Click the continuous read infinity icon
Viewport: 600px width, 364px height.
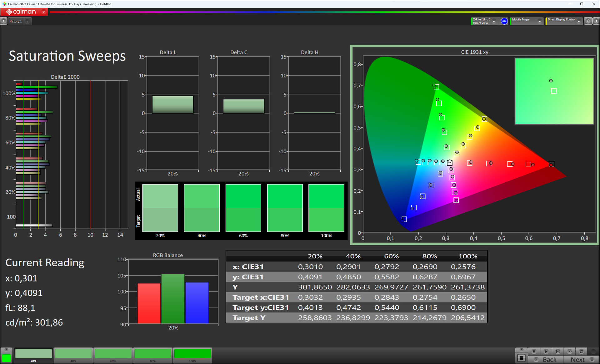coord(570,351)
